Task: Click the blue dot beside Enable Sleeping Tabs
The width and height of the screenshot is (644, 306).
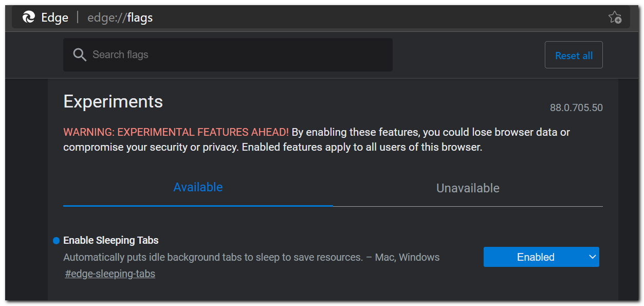Action: point(55,240)
